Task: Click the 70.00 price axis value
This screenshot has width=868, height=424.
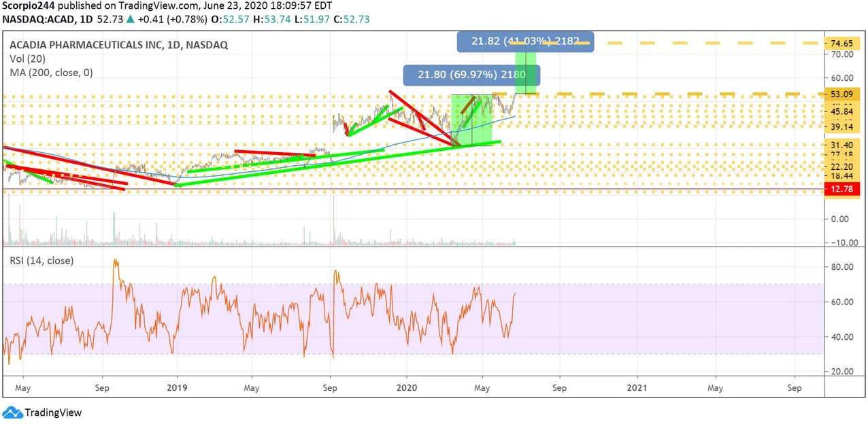Action: [841, 54]
